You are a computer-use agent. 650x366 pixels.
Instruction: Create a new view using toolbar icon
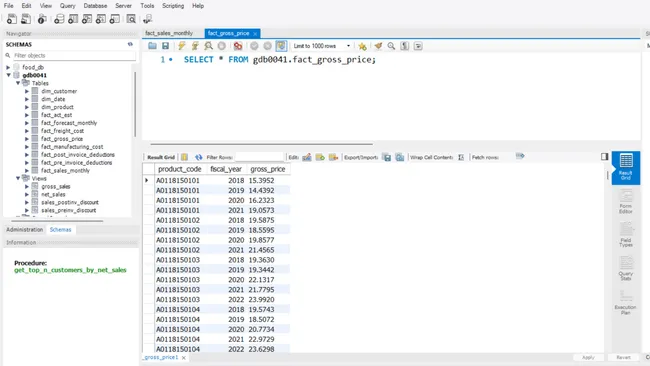click(x=87, y=19)
